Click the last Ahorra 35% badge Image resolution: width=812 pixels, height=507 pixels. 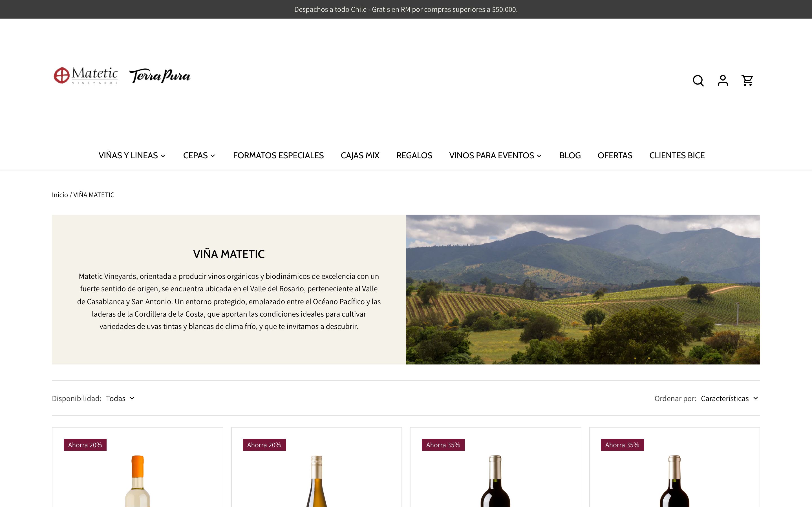(x=622, y=445)
